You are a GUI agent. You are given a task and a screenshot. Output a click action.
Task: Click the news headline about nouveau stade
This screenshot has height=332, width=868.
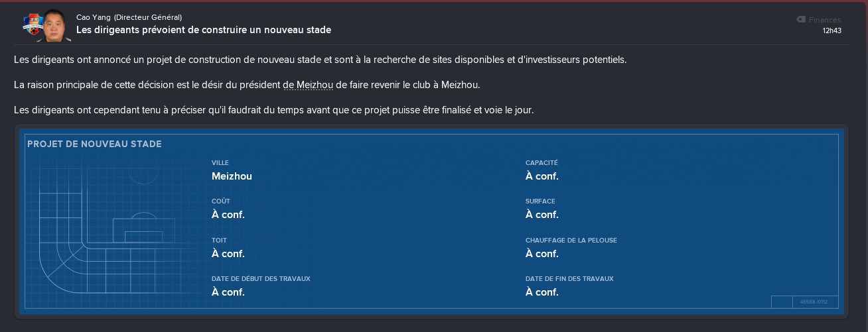point(204,30)
